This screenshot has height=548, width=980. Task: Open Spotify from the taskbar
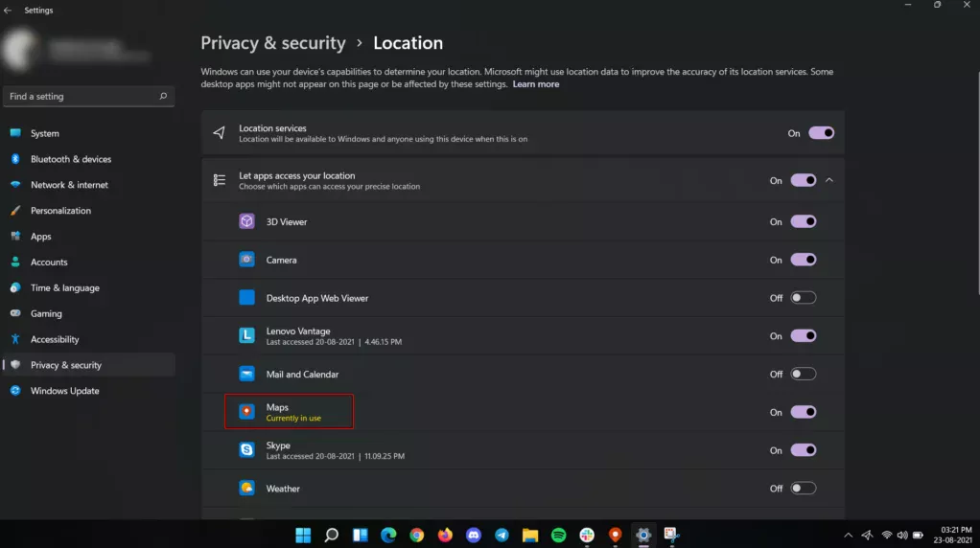click(x=559, y=535)
